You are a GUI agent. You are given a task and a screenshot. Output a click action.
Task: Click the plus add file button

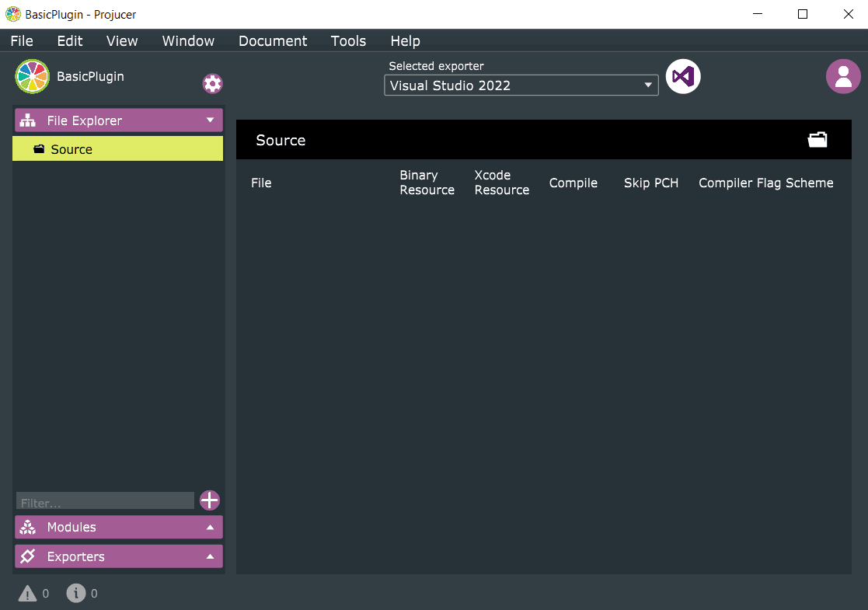[x=210, y=500]
